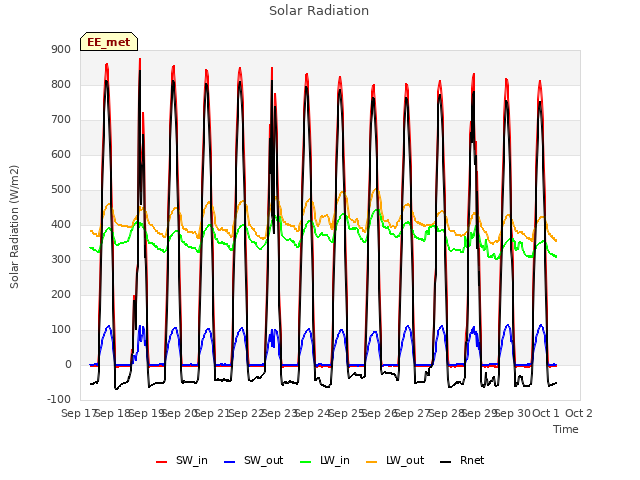Image resolution: width=640 pixels, height=480 pixels.
Task: Click red SW_in legend swatch
Action: [162, 462]
